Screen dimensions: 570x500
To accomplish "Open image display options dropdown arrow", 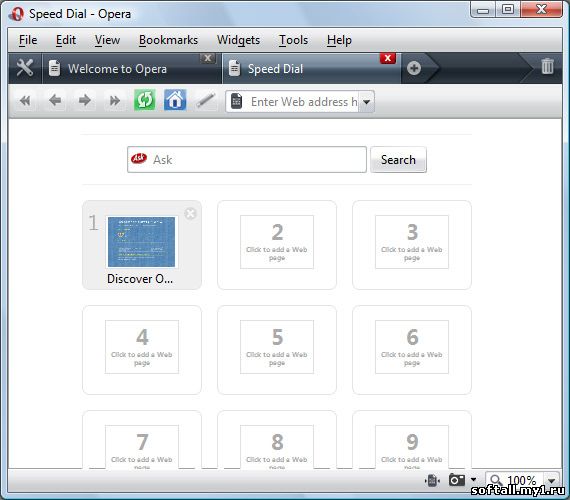I will 473,480.
